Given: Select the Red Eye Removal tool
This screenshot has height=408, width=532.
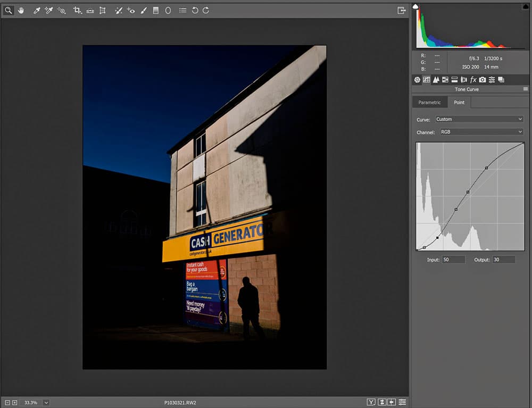Looking at the screenshot, I should click(131, 11).
